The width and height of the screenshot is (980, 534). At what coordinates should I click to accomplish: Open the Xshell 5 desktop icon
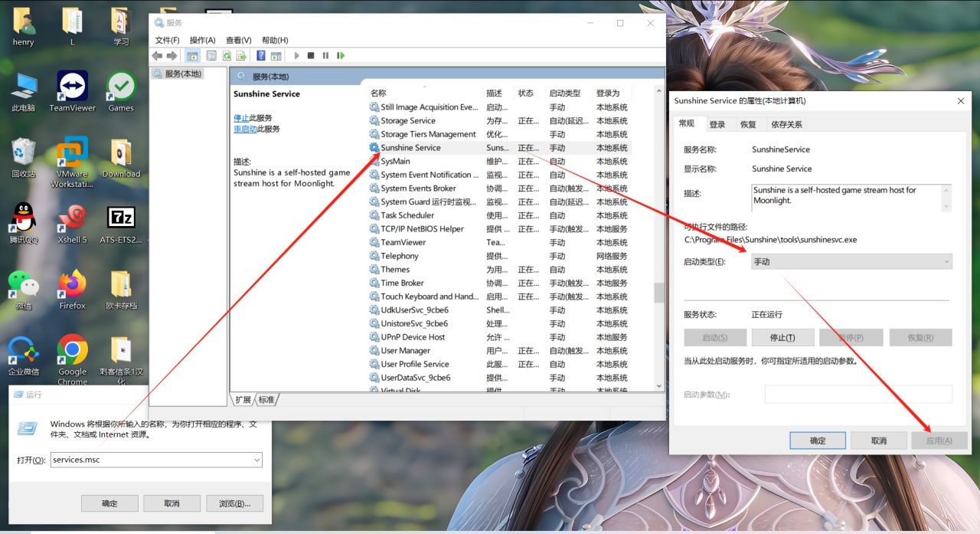[72, 224]
